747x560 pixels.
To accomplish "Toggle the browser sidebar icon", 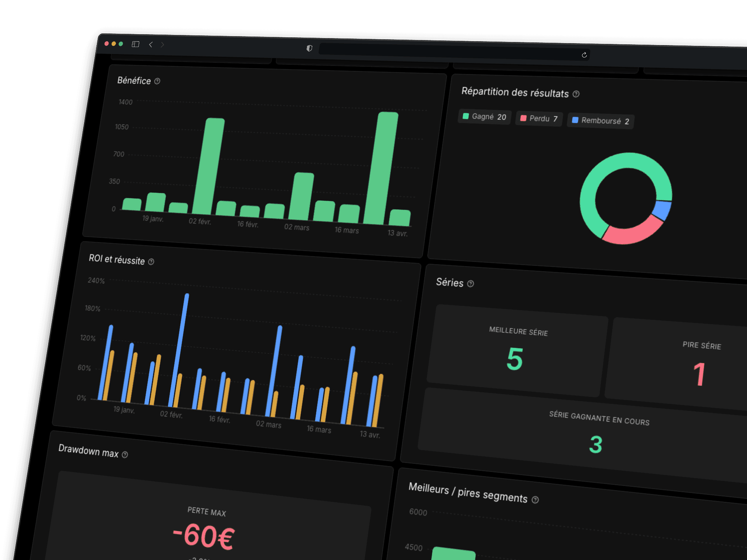I will [135, 44].
